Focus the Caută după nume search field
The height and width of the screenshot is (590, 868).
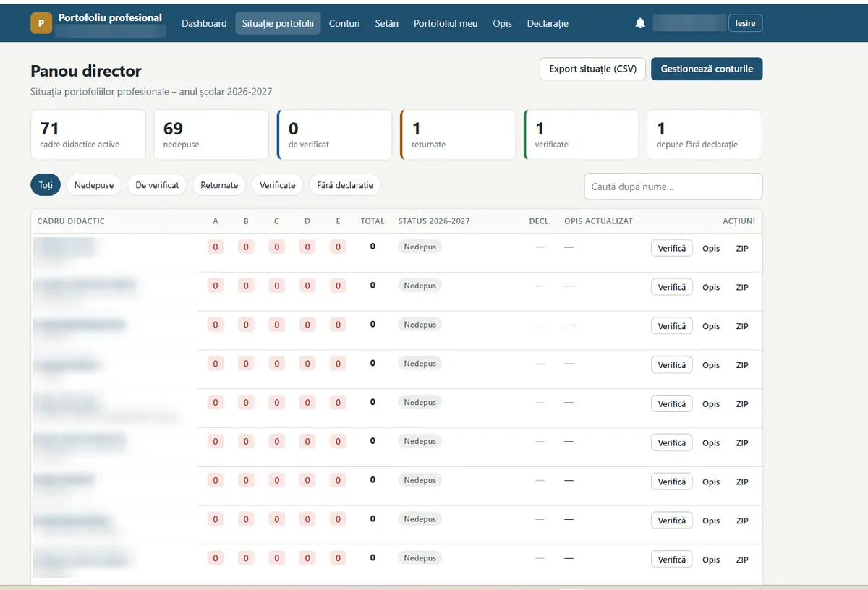click(673, 187)
